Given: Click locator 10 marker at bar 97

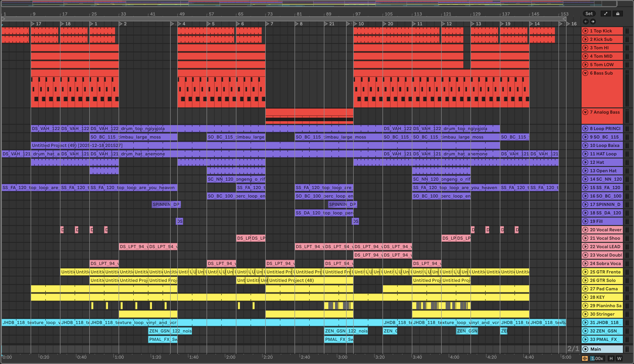Looking at the screenshot, I should pos(355,24).
